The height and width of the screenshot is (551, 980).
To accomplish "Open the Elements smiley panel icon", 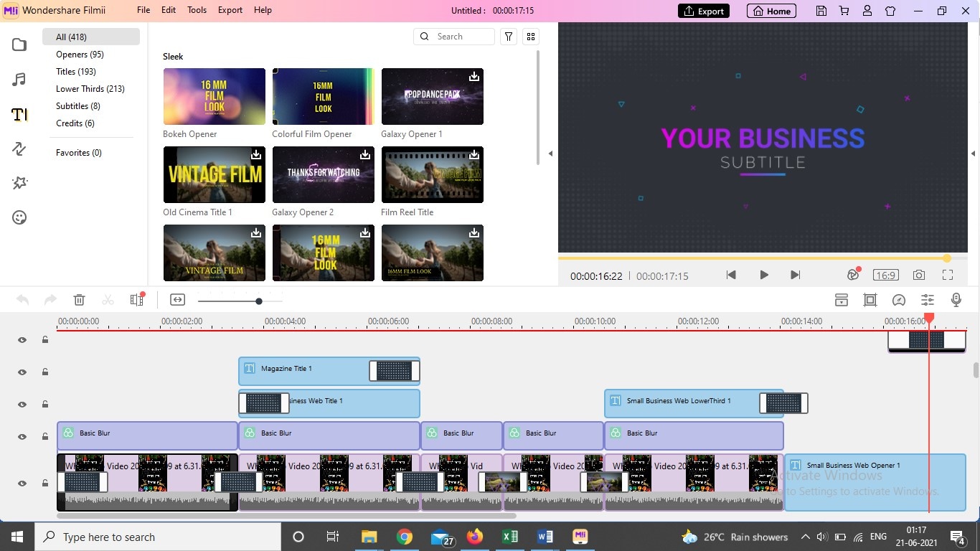I will point(19,217).
